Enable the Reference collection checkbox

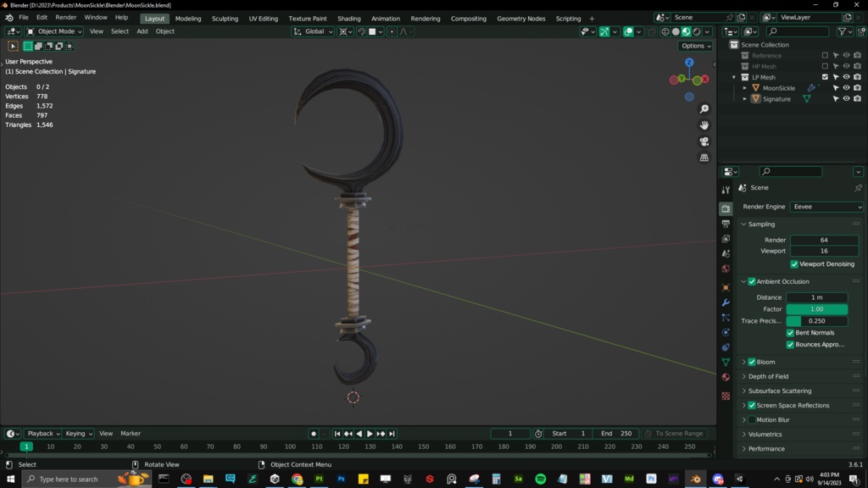coord(826,55)
